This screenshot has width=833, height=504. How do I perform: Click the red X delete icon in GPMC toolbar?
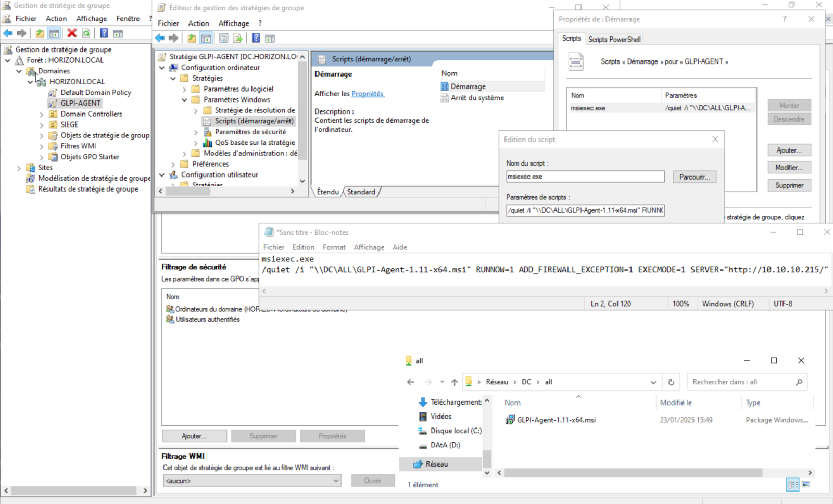72,33
